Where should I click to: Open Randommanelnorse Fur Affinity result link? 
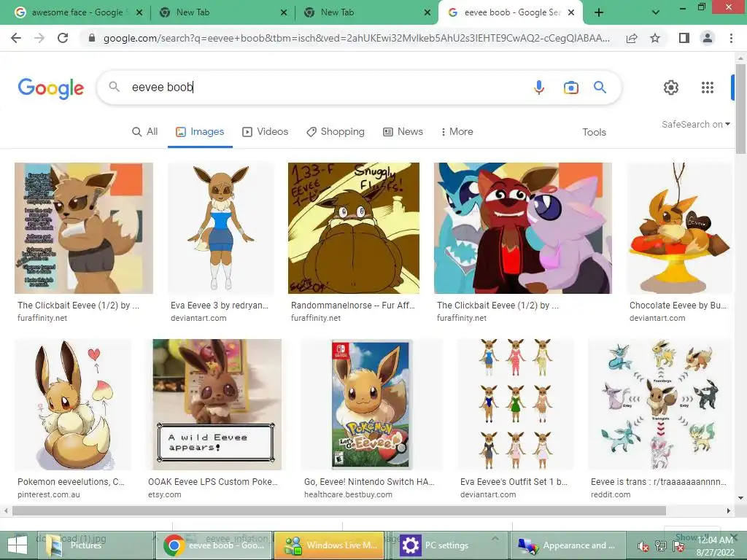(x=353, y=311)
